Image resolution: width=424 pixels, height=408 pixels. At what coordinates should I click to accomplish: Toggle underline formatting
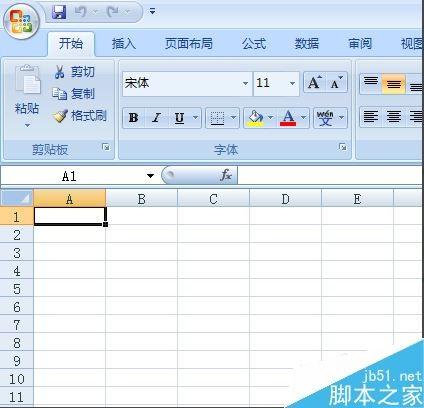(x=179, y=118)
